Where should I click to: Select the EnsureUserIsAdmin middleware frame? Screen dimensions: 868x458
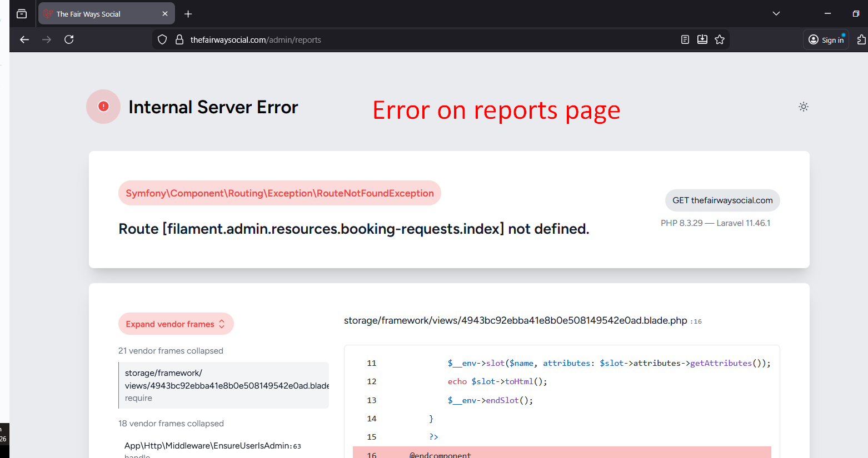pyautogui.click(x=212, y=446)
